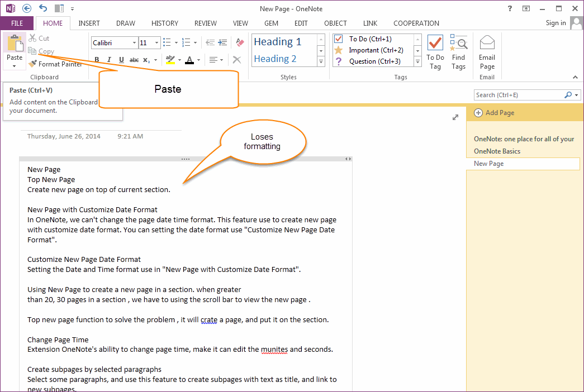Switch to the DRAW tab

point(126,23)
